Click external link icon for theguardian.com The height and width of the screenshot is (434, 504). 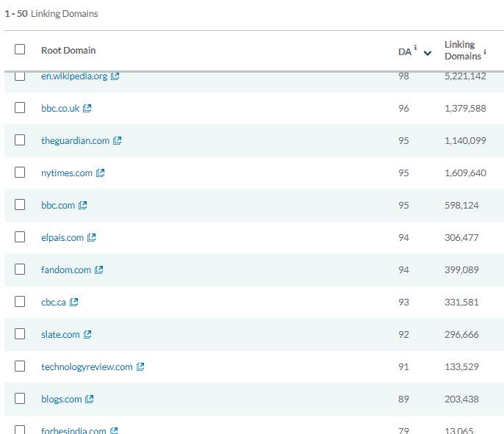pos(117,140)
